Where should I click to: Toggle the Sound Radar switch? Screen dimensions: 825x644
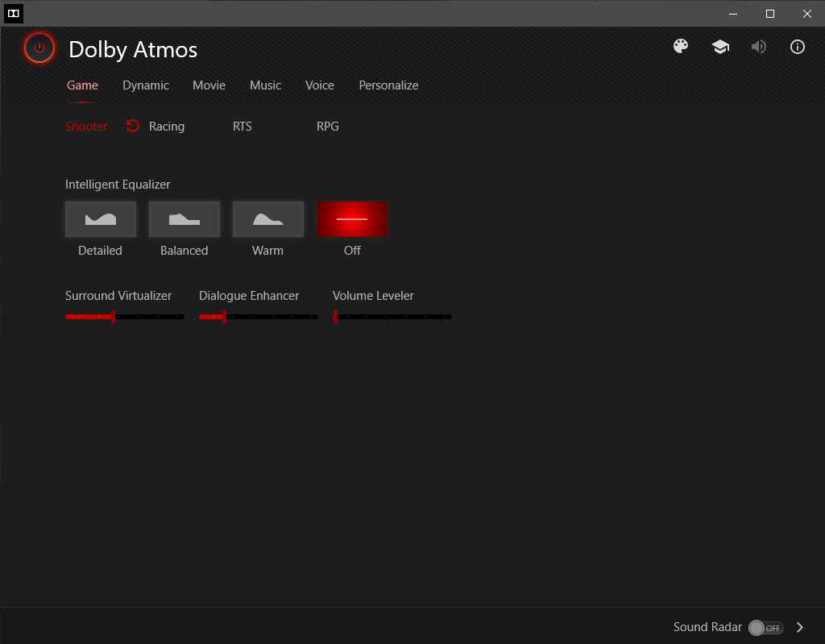pyautogui.click(x=766, y=628)
